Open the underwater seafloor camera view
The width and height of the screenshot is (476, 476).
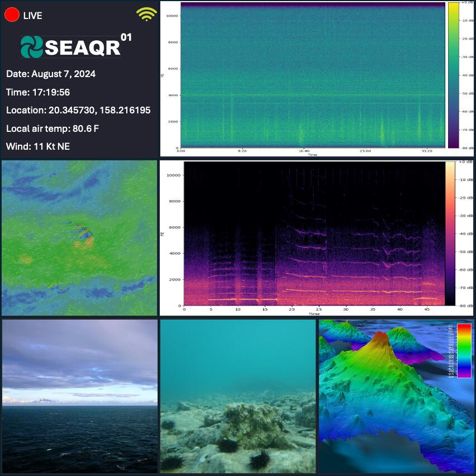[238, 396]
